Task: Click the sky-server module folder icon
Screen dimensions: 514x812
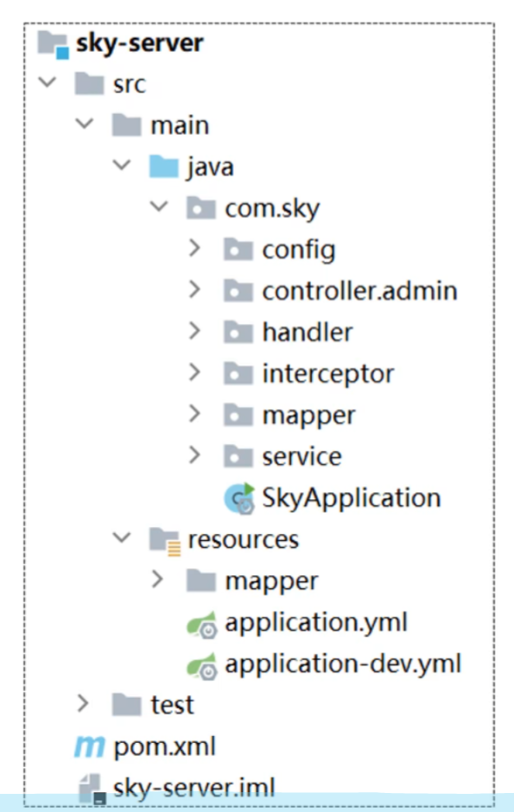Action: pyautogui.click(x=53, y=45)
